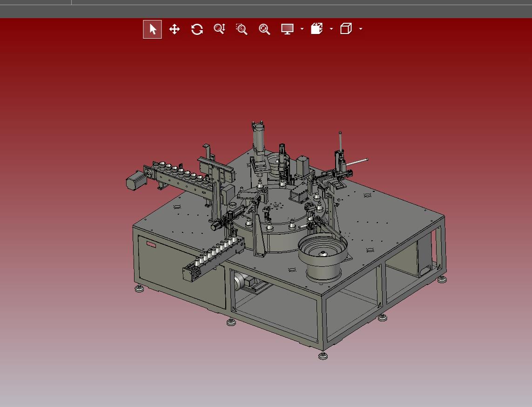This screenshot has height=407, width=532.
Task: Click the view orientation cube icon
Action: click(x=346, y=28)
